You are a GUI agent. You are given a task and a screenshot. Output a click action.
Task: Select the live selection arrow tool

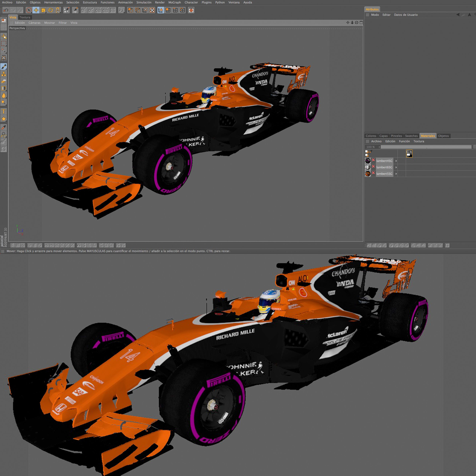pyautogui.click(x=29, y=10)
